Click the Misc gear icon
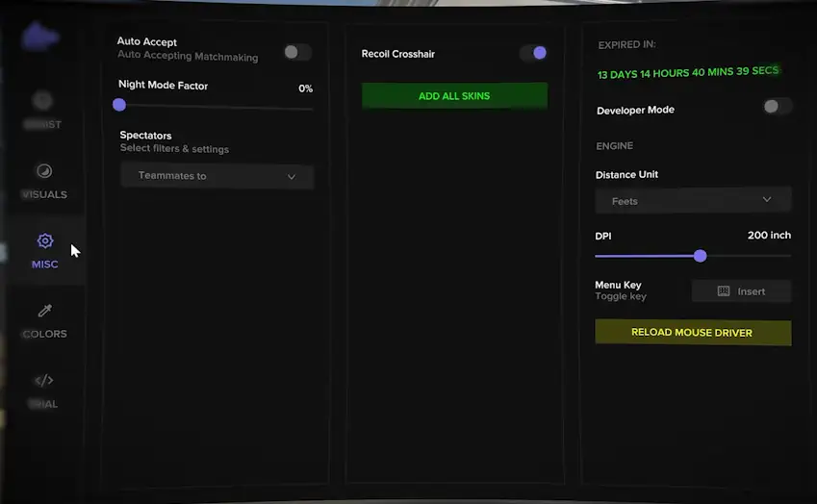 pos(45,240)
